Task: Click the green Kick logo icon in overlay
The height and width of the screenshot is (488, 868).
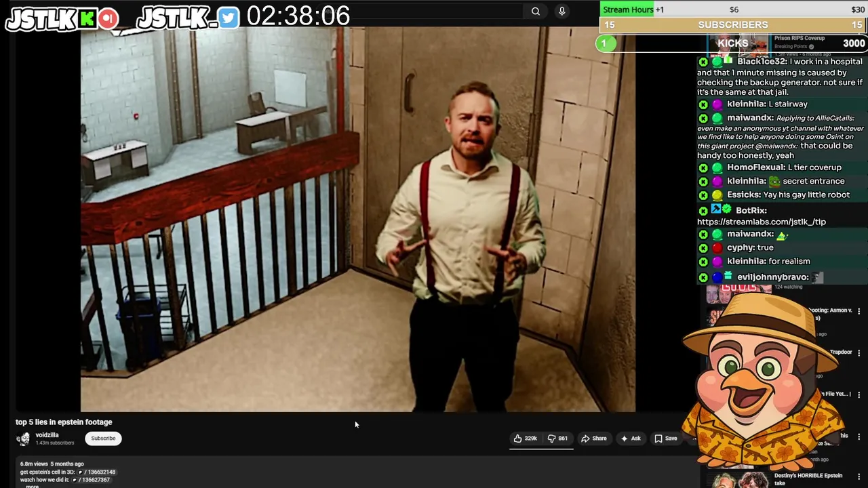Action: coord(87,19)
